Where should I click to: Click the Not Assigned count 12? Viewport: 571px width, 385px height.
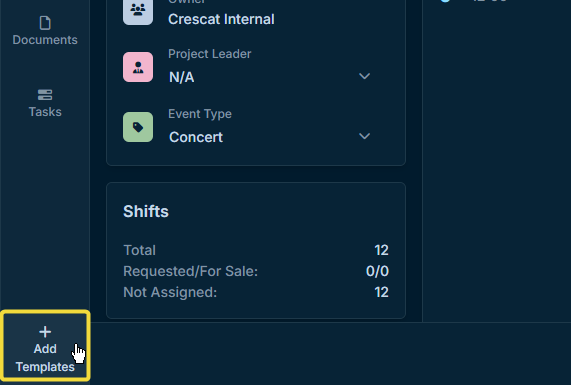tap(382, 292)
